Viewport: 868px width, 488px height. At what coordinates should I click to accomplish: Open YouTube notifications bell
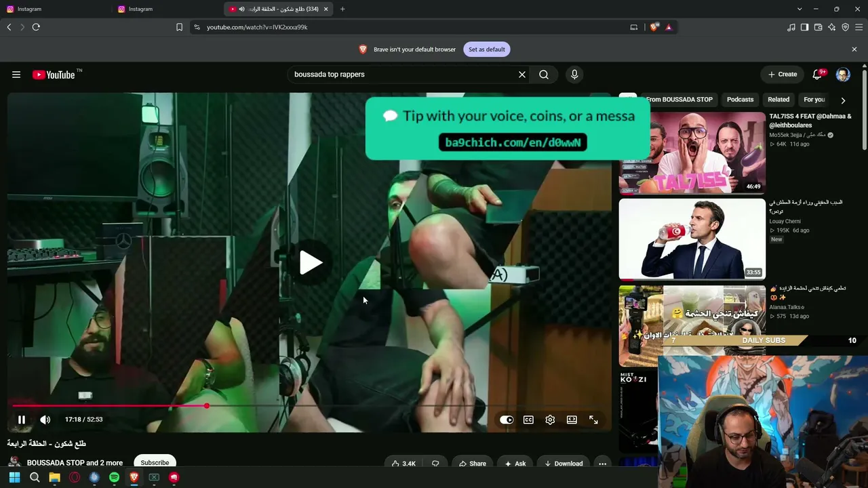tap(818, 75)
